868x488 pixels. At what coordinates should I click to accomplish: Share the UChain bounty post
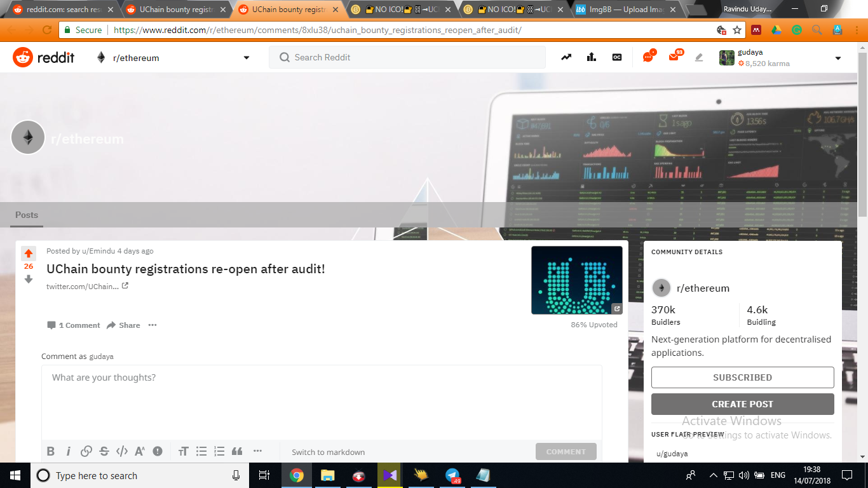pos(123,325)
